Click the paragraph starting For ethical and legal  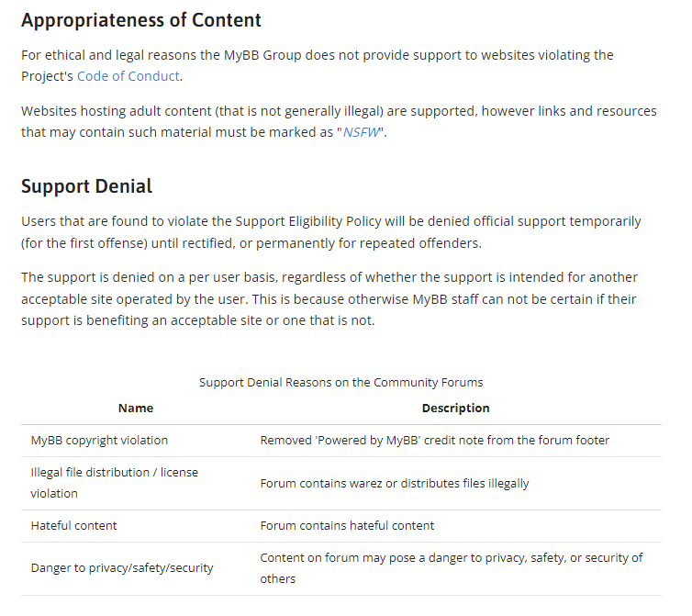click(318, 66)
